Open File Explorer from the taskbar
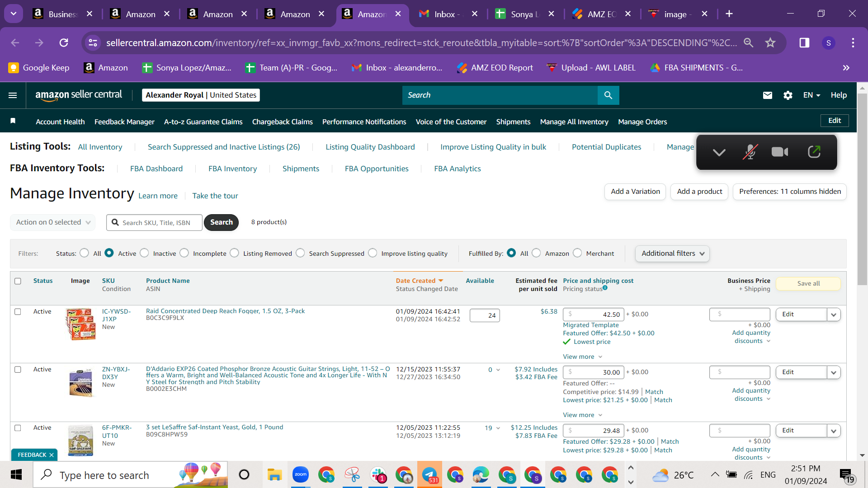 pos(274,475)
